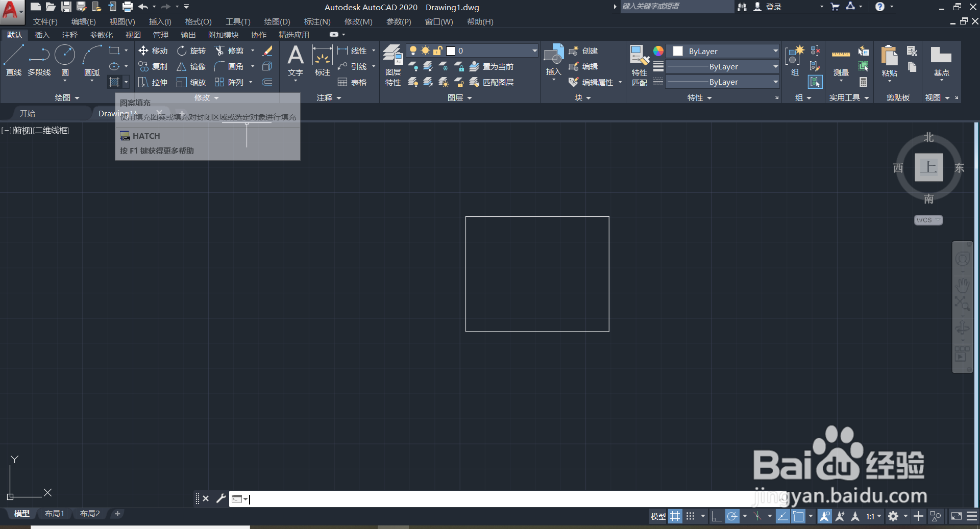Click the Offset icon in Modify panel

point(267,82)
